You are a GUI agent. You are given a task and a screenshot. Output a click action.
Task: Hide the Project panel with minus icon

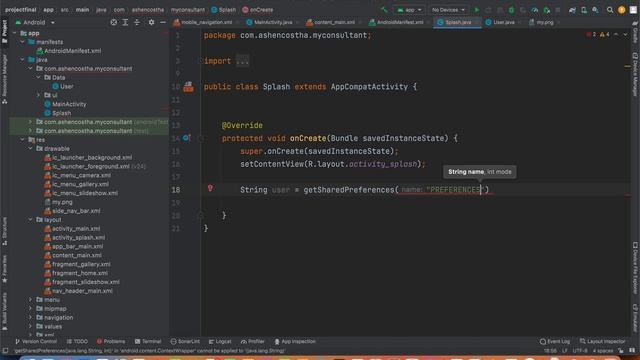(163, 22)
